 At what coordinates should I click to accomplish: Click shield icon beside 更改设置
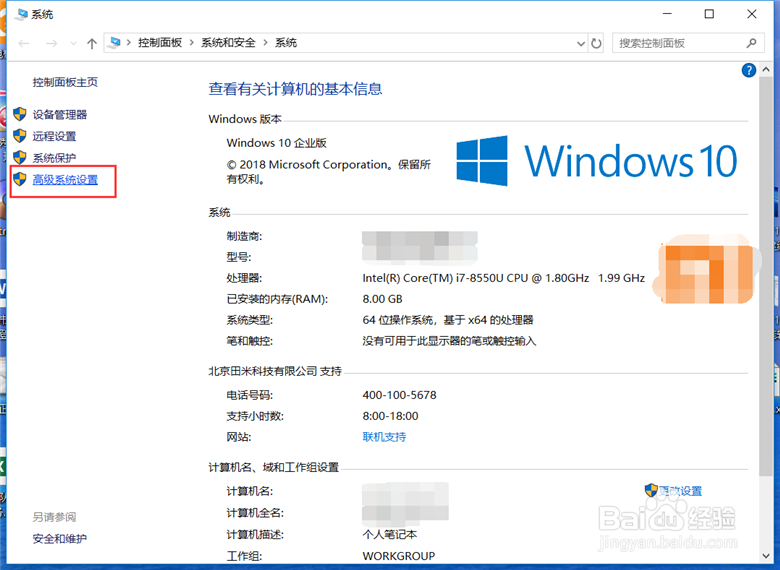(651, 490)
